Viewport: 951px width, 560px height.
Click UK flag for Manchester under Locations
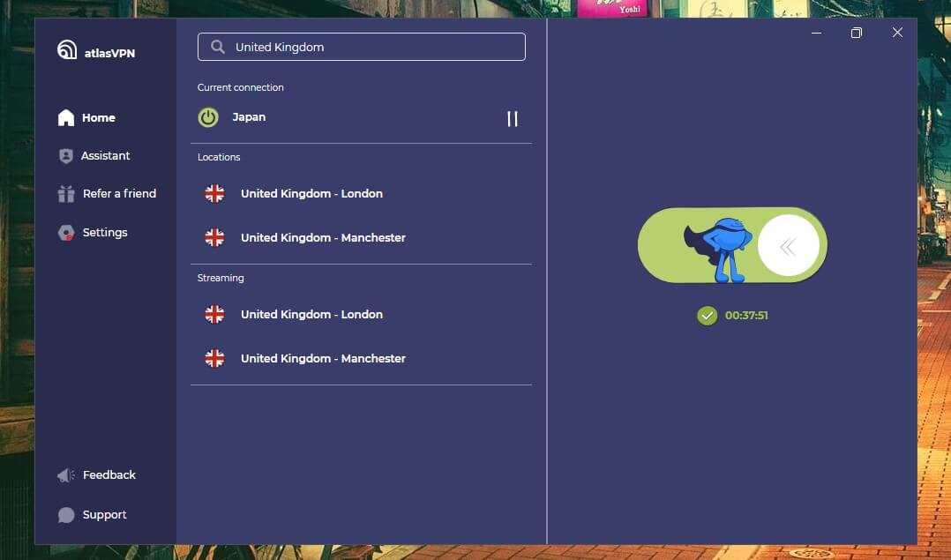pos(214,237)
